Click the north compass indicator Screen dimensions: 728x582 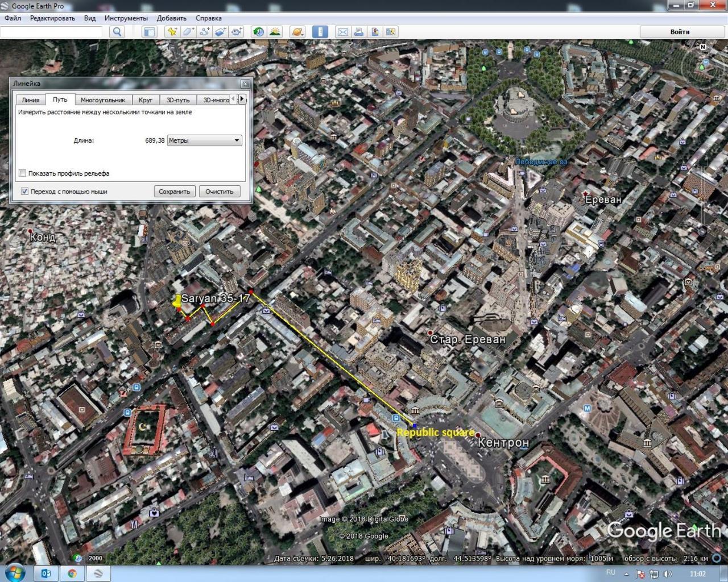tap(703, 47)
